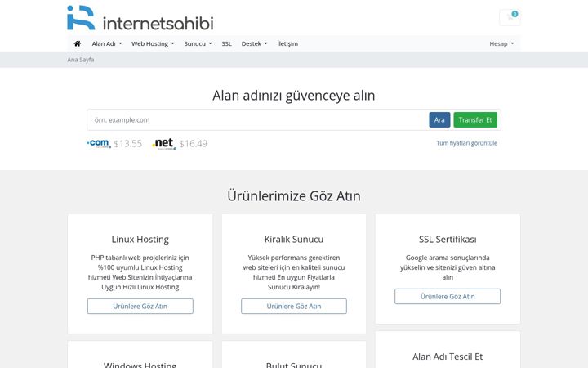Click the .com domain logo

pos(99,143)
